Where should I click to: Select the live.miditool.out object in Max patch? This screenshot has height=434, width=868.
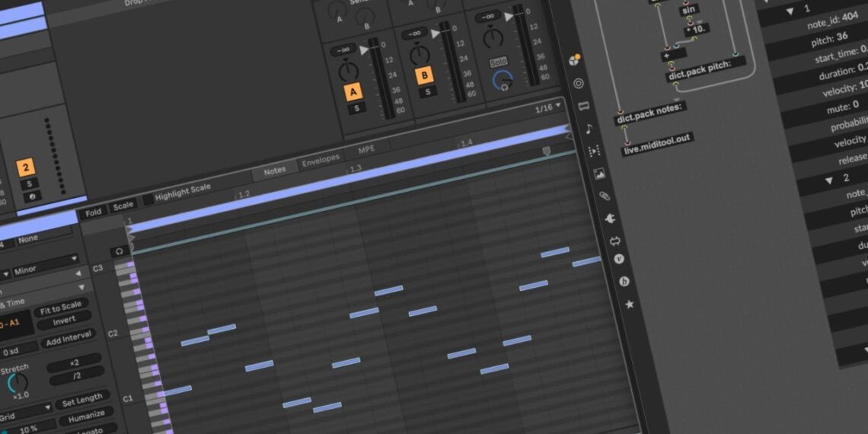658,144
